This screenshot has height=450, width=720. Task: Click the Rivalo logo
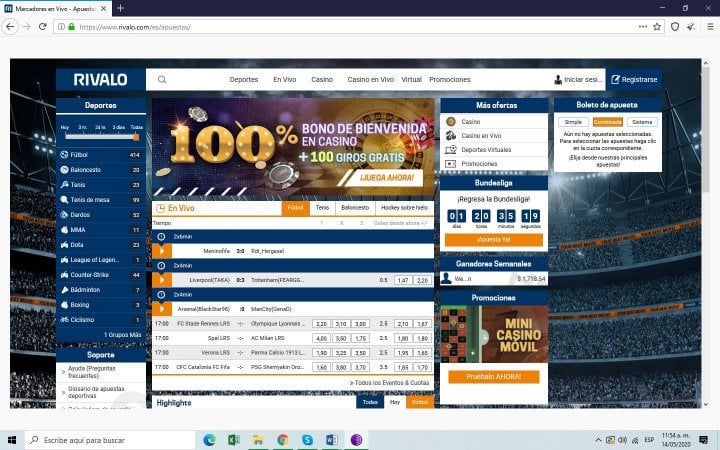tap(101, 79)
